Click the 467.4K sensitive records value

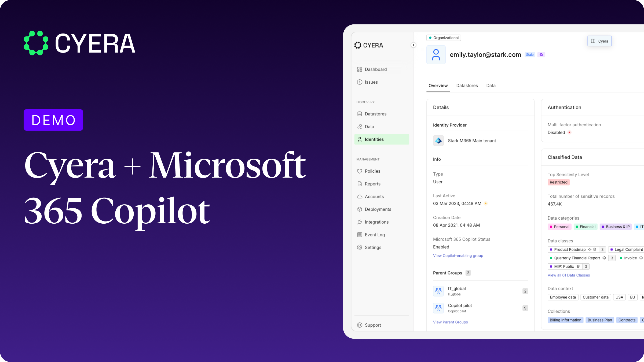pyautogui.click(x=555, y=204)
